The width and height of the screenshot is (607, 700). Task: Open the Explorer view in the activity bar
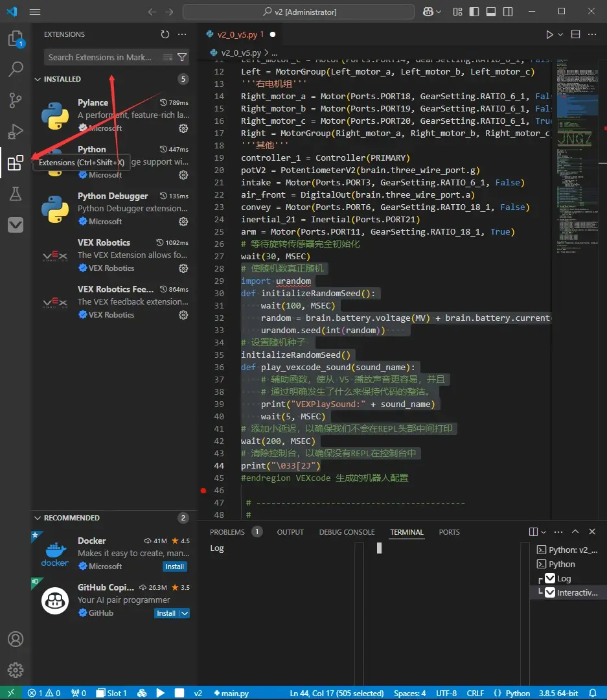click(x=16, y=39)
